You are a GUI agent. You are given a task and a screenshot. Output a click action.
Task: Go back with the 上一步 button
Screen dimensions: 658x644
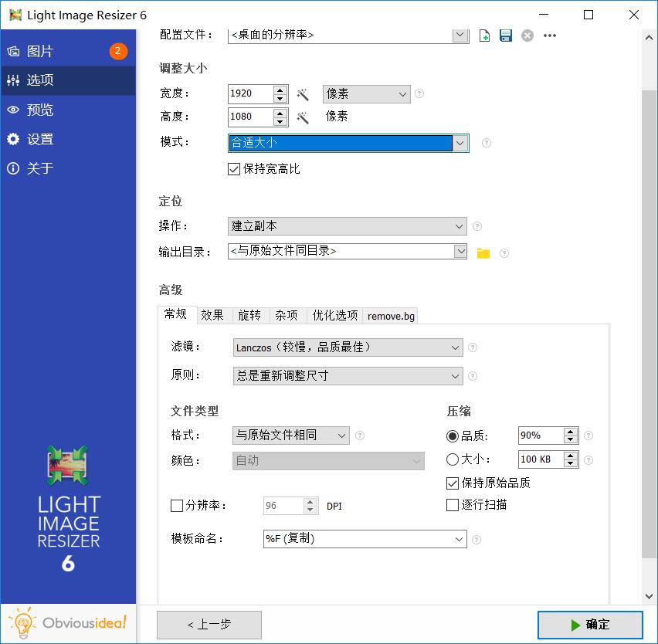[209, 625]
